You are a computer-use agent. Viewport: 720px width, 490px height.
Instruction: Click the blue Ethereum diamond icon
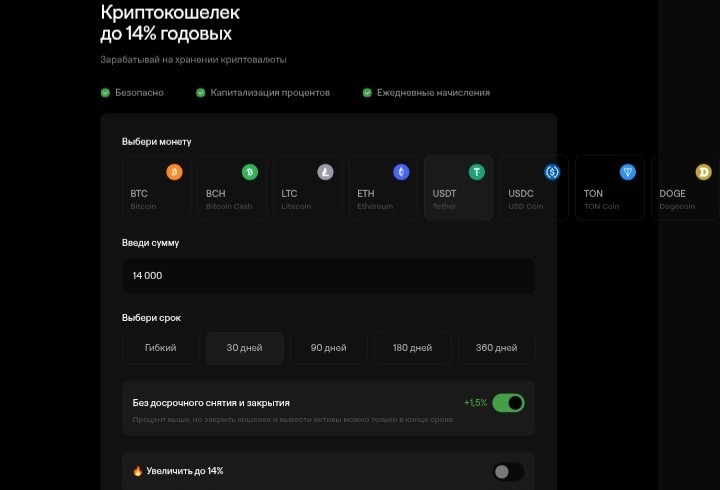pos(401,172)
